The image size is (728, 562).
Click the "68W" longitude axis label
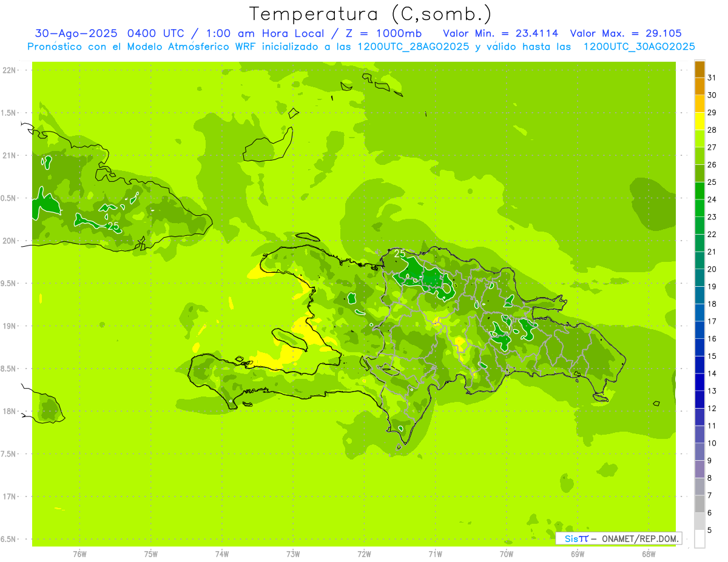(649, 555)
